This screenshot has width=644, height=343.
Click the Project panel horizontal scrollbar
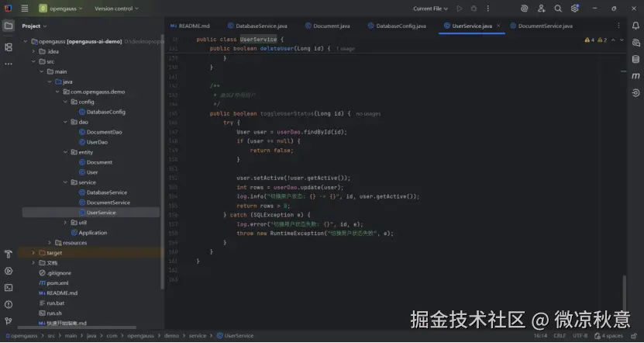(77, 327)
